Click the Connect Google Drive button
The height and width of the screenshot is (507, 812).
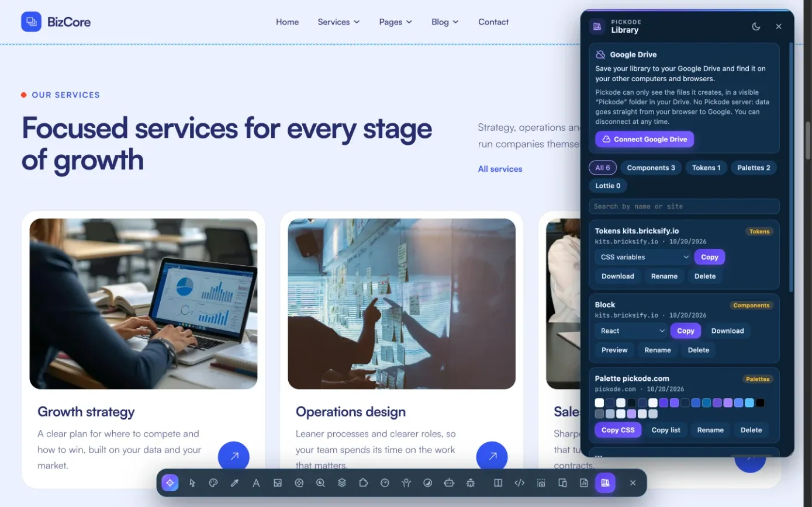[645, 139]
